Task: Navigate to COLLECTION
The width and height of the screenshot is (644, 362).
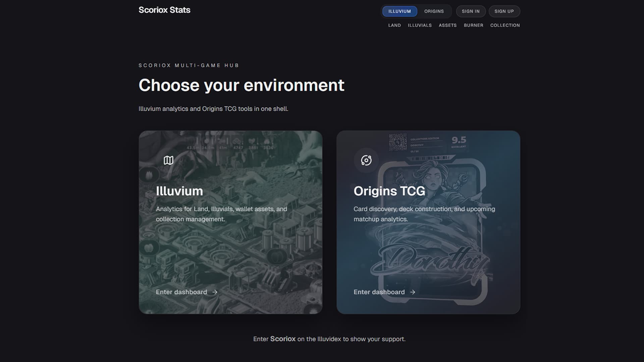Action: click(x=505, y=25)
